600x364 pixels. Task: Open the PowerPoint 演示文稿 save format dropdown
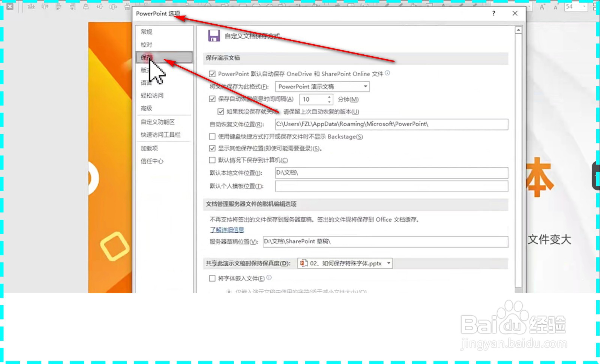[x=322, y=87]
